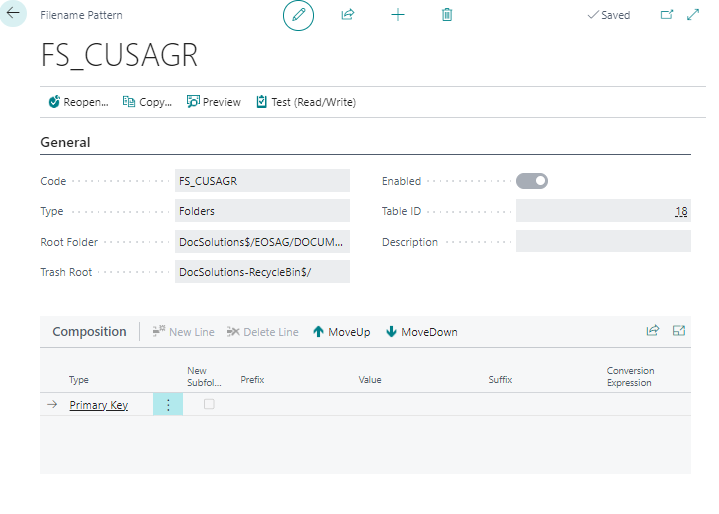Click the Primary Key type link

point(98,405)
